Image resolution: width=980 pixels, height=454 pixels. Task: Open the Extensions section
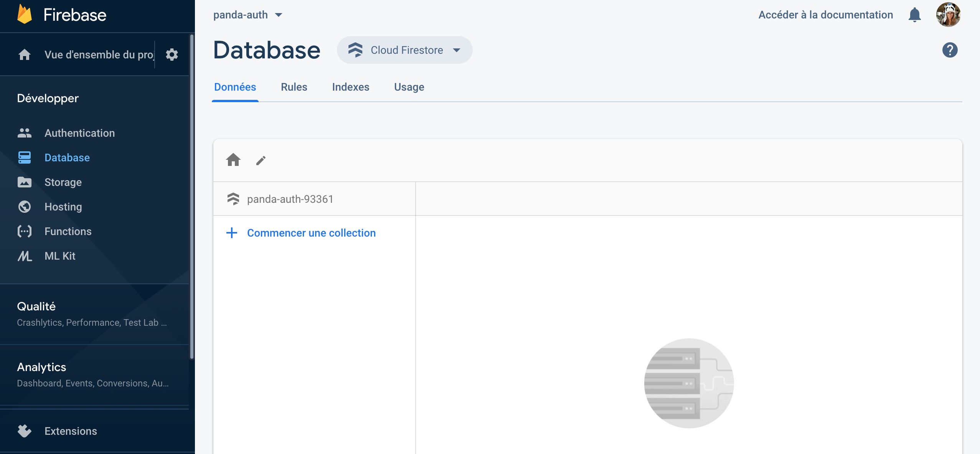71,431
